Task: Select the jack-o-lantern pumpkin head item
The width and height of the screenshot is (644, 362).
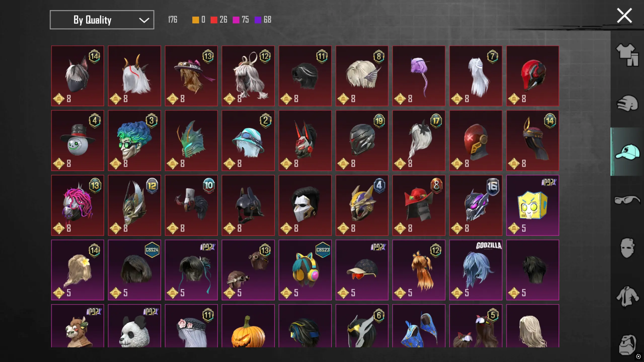Action: tap(248, 326)
